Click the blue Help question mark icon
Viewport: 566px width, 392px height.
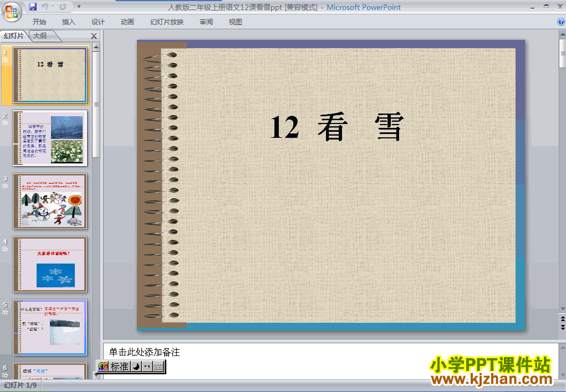pos(561,22)
